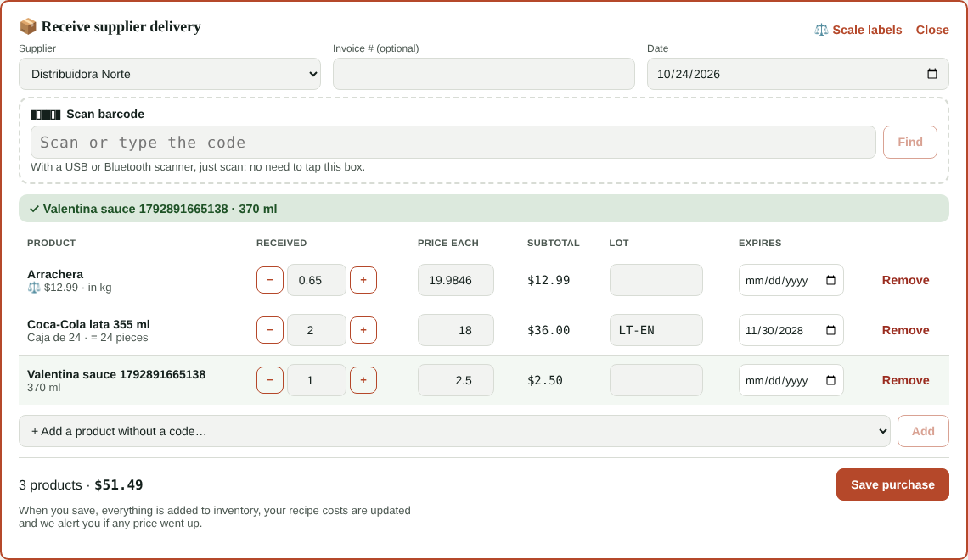
Task: Open calendar picker for Valentina sauce expiry
Action: (831, 380)
